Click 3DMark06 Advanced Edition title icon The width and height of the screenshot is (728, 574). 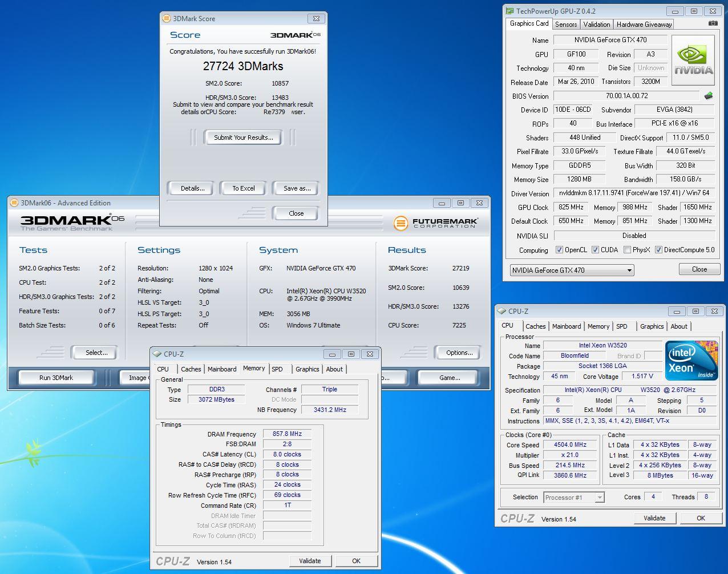(14, 203)
